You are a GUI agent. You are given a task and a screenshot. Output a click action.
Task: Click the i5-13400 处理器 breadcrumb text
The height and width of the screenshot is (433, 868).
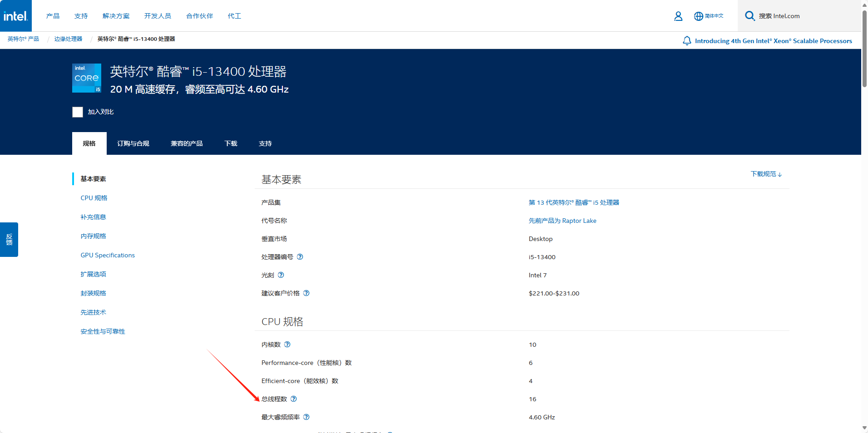click(136, 39)
